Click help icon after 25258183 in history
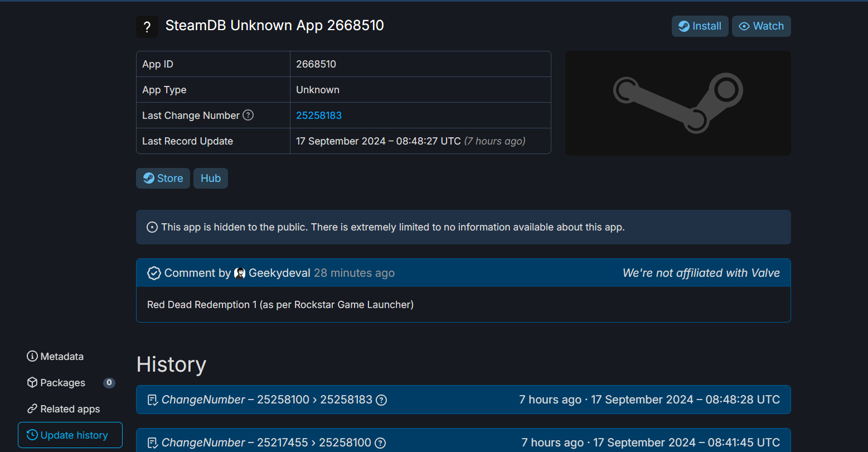Screen dimensions: 868x452 (x=381, y=400)
